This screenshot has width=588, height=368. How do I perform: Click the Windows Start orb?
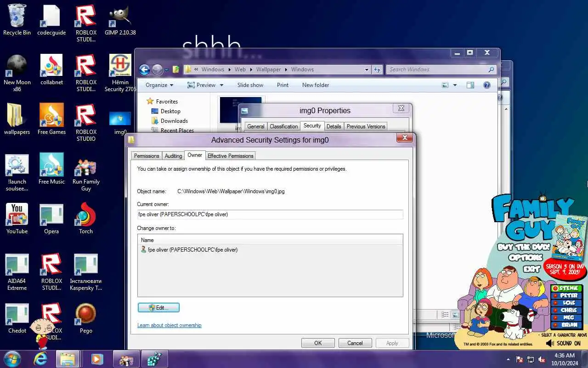point(12,359)
